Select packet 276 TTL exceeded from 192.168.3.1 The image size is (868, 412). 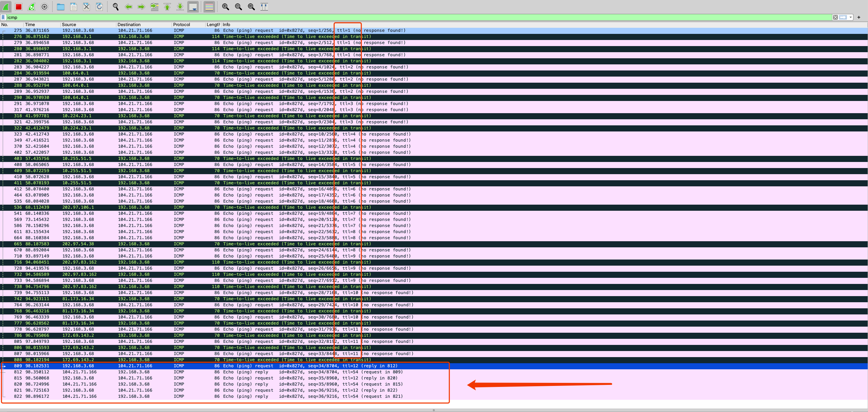pos(434,37)
